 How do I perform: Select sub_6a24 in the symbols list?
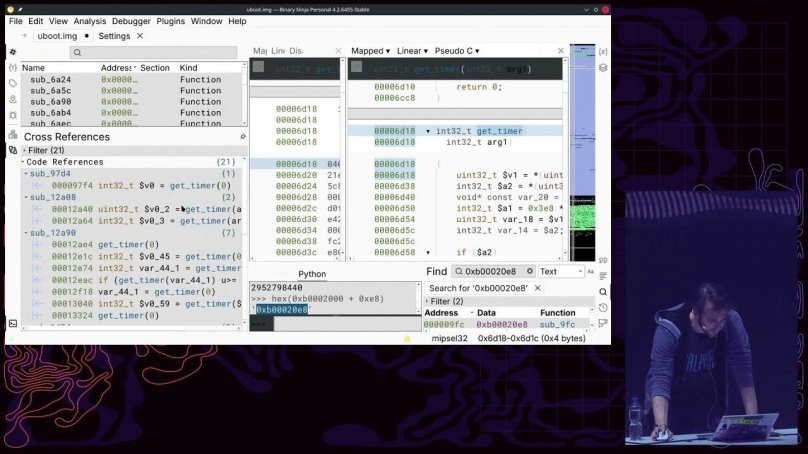click(x=50, y=79)
